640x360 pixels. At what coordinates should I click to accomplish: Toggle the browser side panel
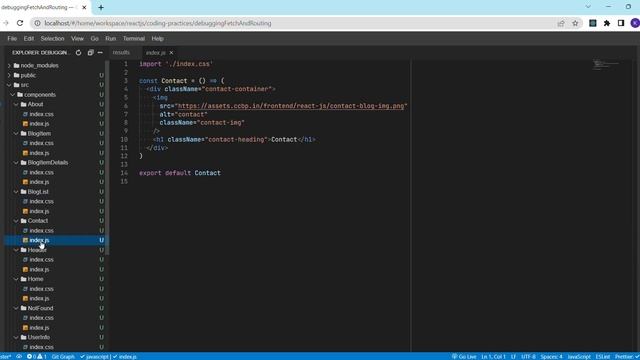point(621,23)
